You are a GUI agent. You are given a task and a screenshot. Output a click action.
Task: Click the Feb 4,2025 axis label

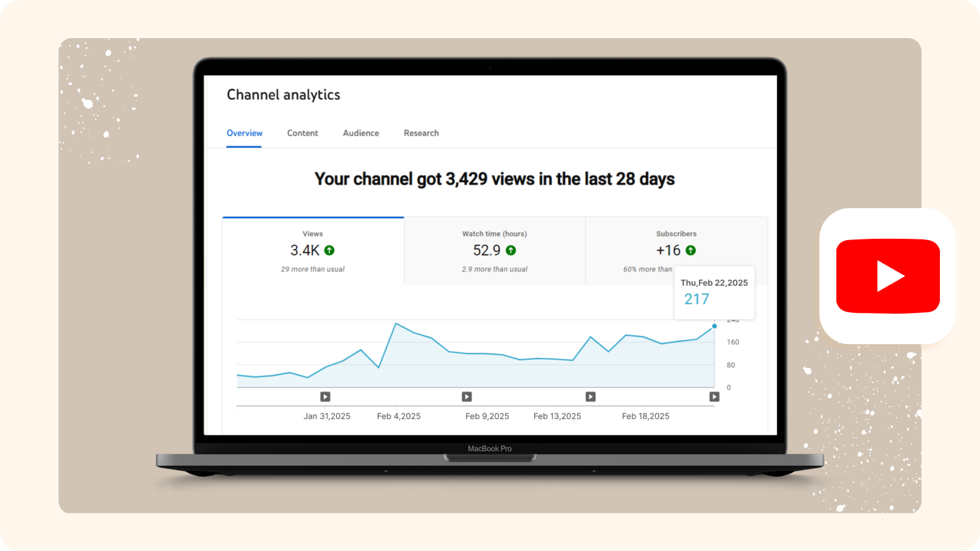398,416
